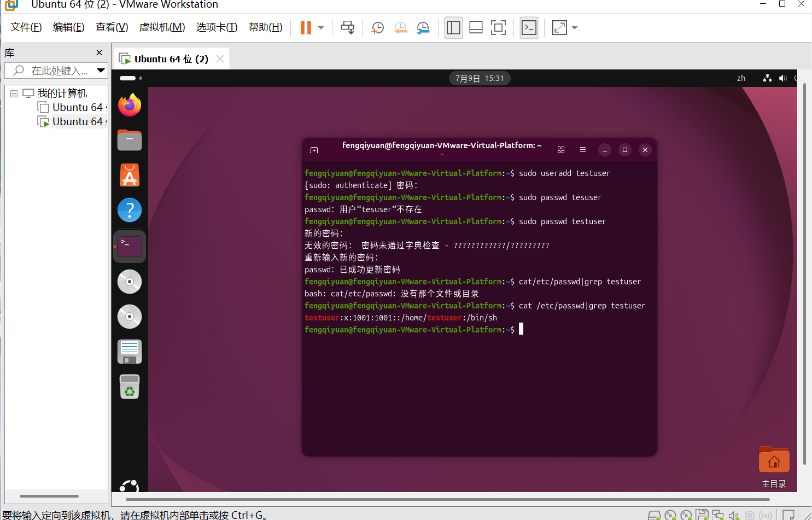Click the 'passwd: 已成功更新密码' output line
This screenshot has height=520, width=812.
(352, 270)
